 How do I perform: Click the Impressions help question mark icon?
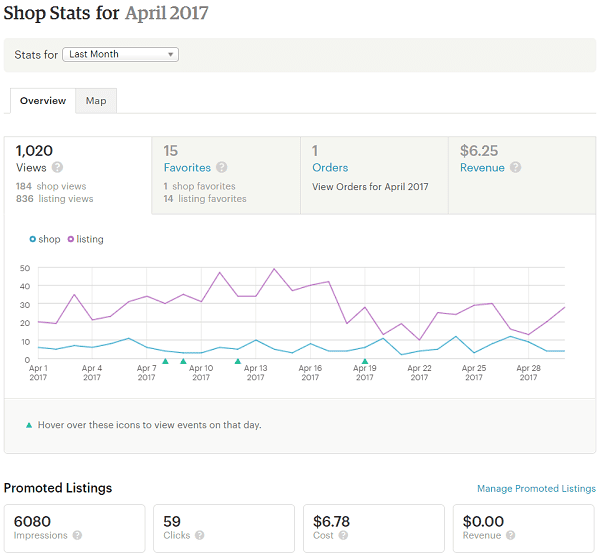point(77,535)
